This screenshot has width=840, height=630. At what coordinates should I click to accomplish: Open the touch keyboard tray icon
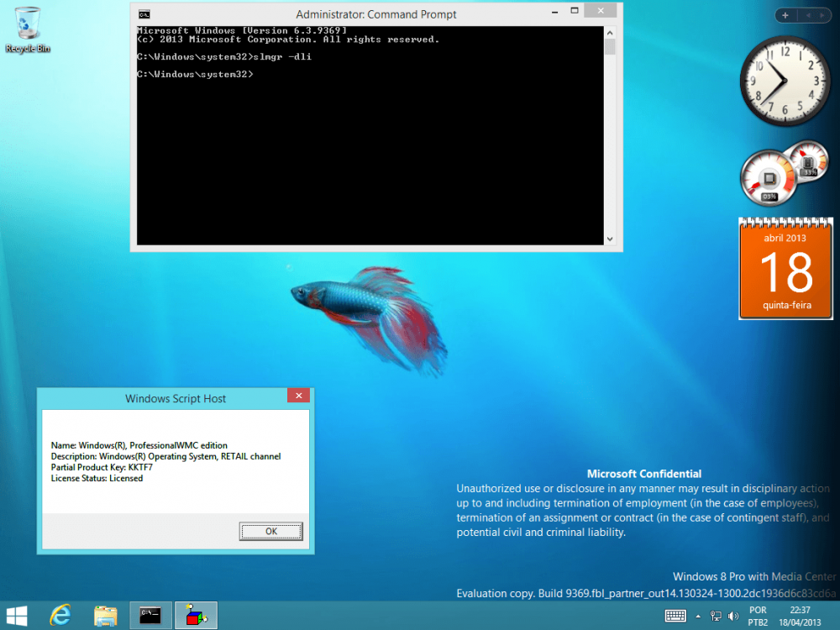click(x=675, y=616)
